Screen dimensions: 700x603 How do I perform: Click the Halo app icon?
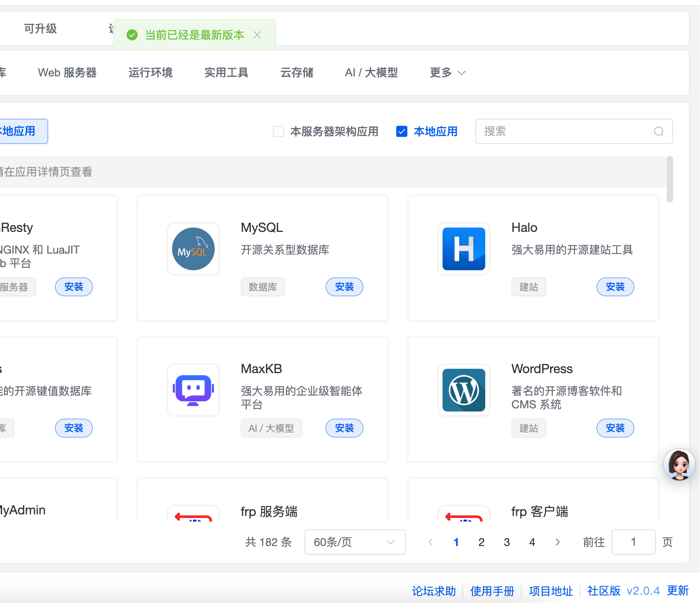tap(464, 249)
